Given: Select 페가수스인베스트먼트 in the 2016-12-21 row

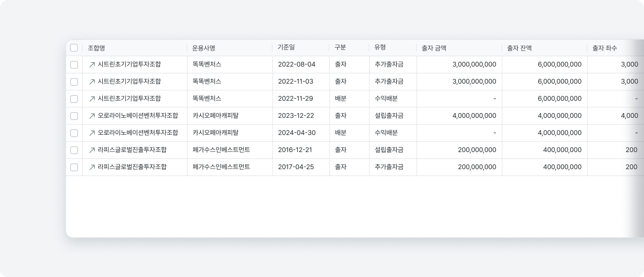Looking at the screenshot, I should pyautogui.click(x=221, y=150).
